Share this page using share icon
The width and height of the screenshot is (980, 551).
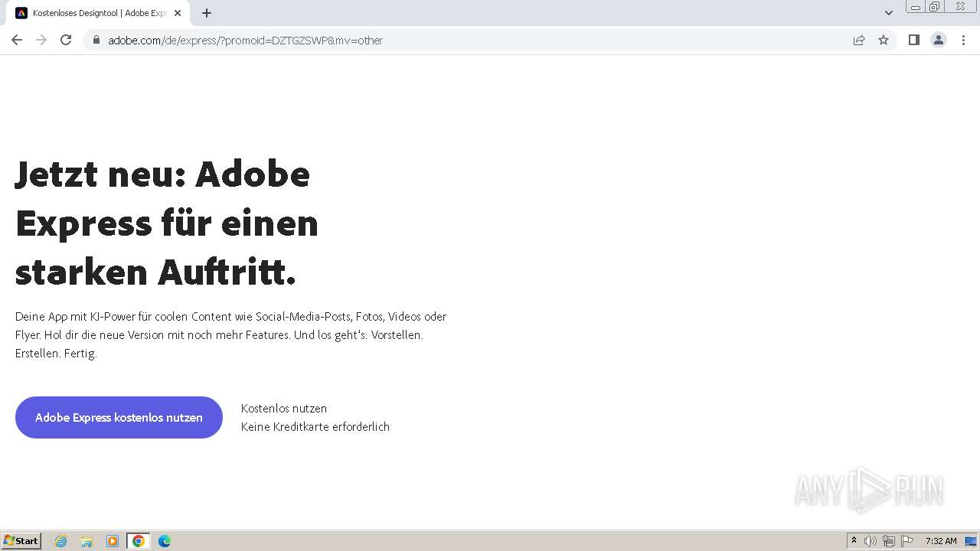[859, 40]
